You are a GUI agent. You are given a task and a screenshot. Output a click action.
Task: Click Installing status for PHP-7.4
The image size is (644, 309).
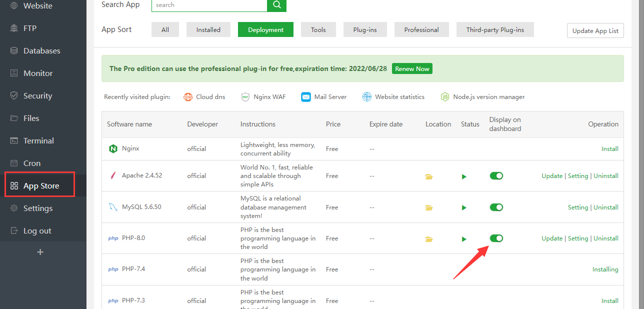(605, 269)
